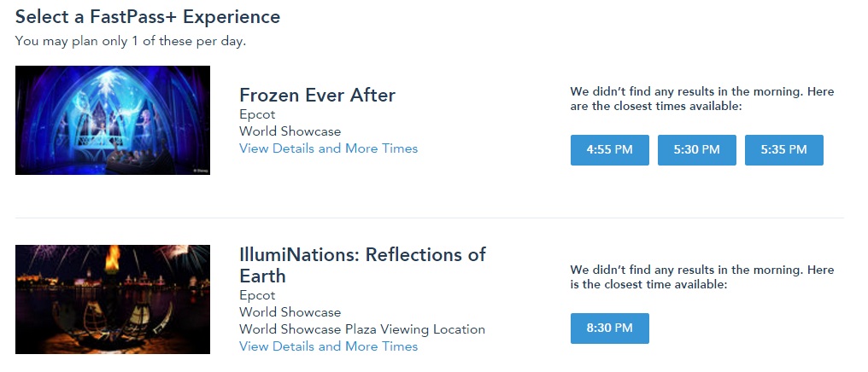
Task: Click the Disney copyright mark on Frozen image
Action: point(201,171)
